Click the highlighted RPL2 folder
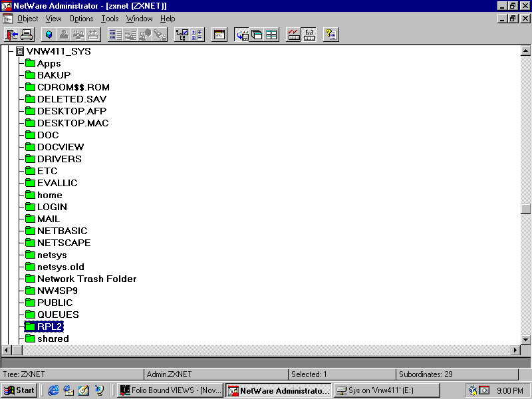Screen dimensions: 532x399 click(x=44, y=327)
